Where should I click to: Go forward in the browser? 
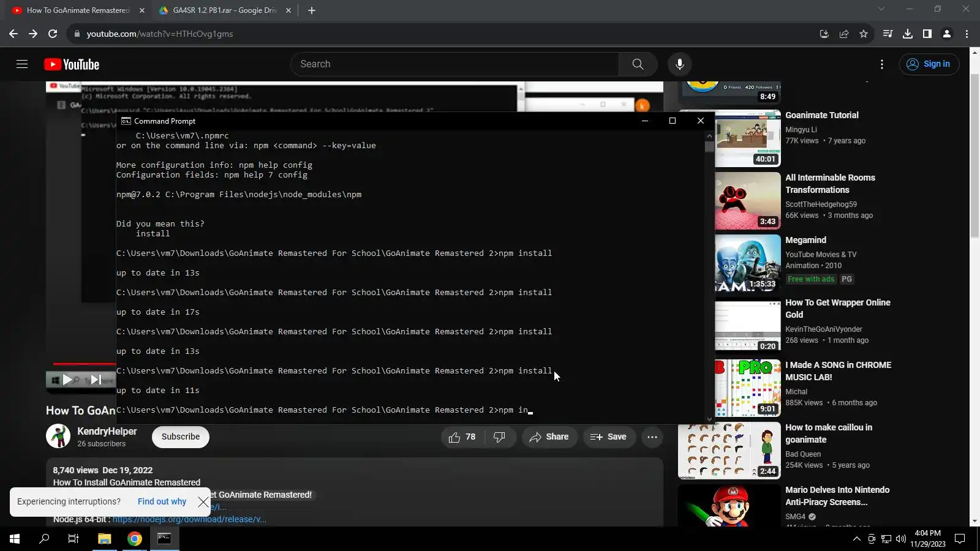33,34
